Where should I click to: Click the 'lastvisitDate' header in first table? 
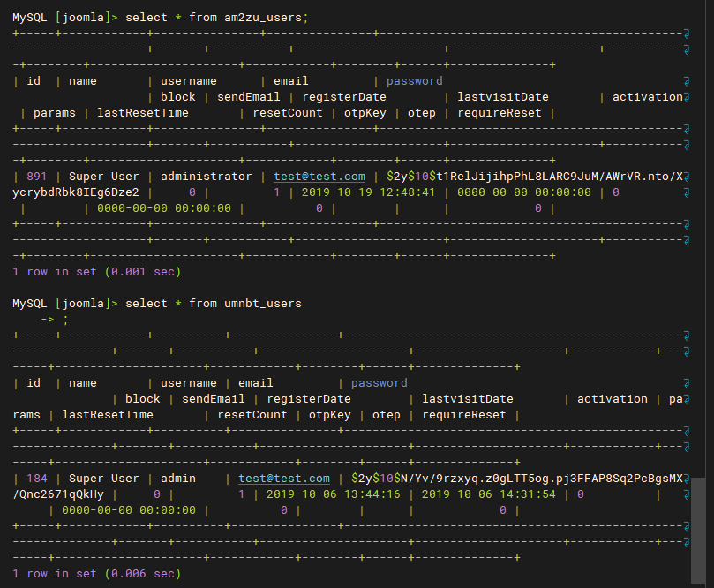point(503,97)
